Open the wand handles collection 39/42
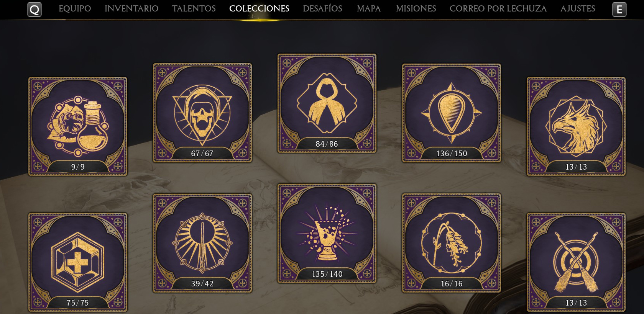This screenshot has width=644, height=314. [202, 243]
